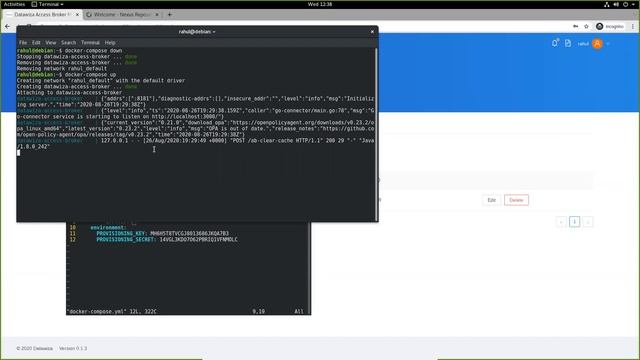Viewport: 640px width, 360px height.
Task: Click the PROVISIONING_SECRET line in editor
Action: pyautogui.click(x=167, y=239)
